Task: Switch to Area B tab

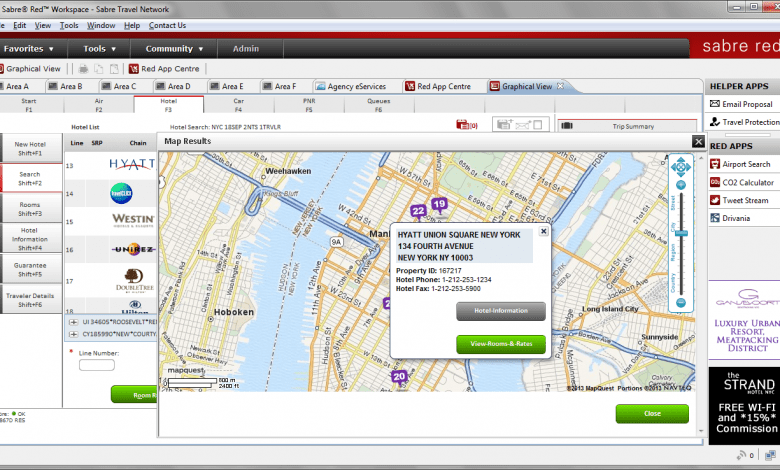Action: pyautogui.click(x=71, y=87)
